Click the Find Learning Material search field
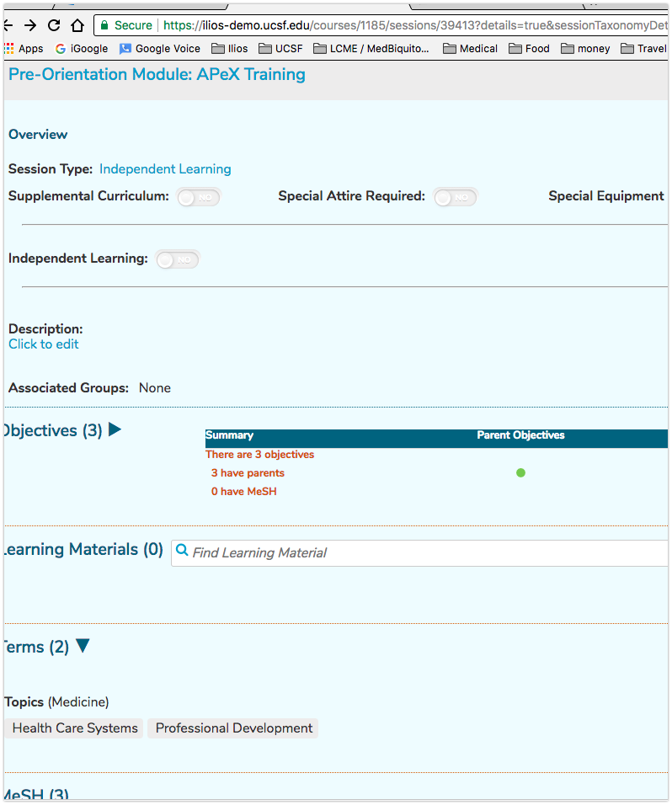672x805 pixels. (420, 553)
